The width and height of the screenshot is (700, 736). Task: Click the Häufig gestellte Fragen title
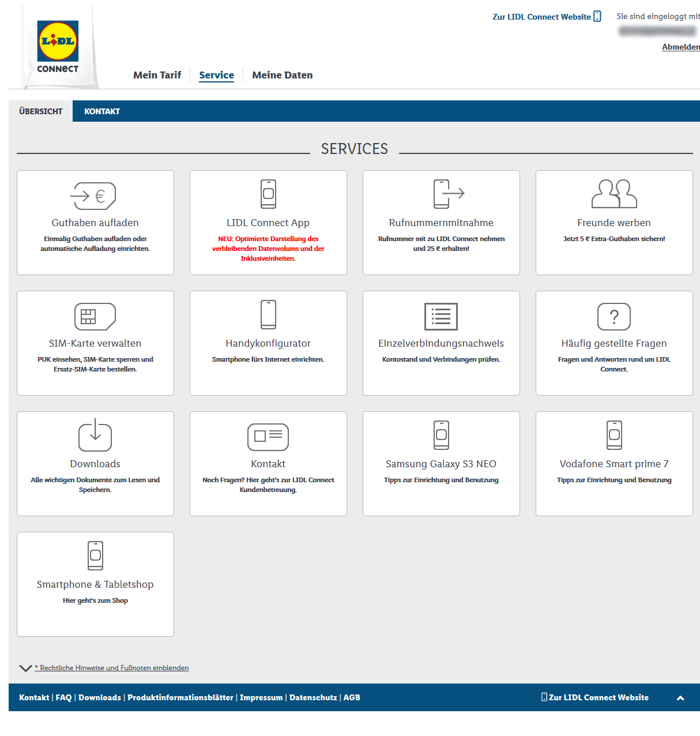(614, 343)
